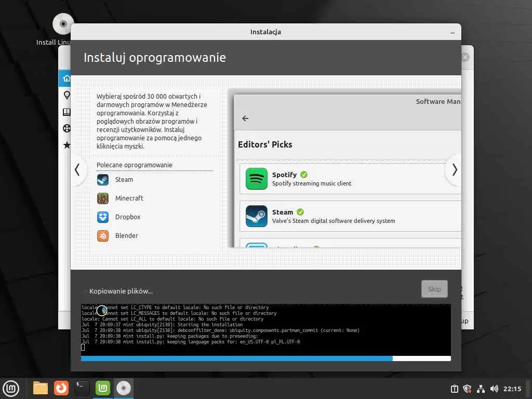
Task: Click the Dropbox icon in recommended list
Action: pyautogui.click(x=103, y=217)
